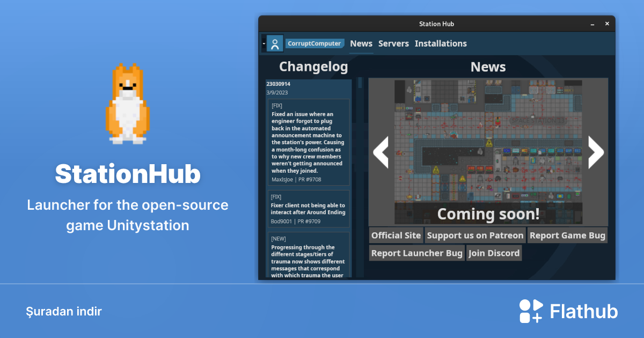Join Discord from the News panel
The width and height of the screenshot is (644, 338).
[494, 253]
